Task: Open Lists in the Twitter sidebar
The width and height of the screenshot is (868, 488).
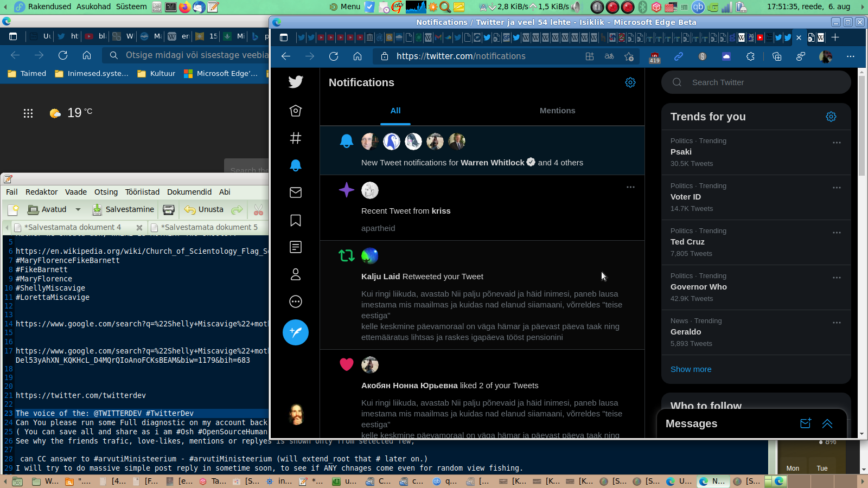Action: coord(296,247)
